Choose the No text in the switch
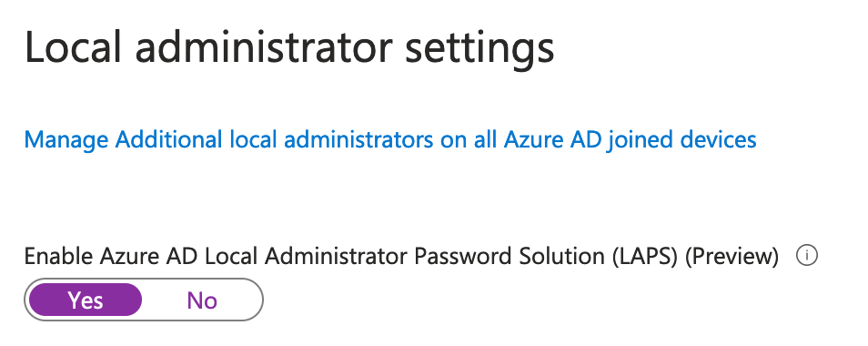 (x=202, y=300)
